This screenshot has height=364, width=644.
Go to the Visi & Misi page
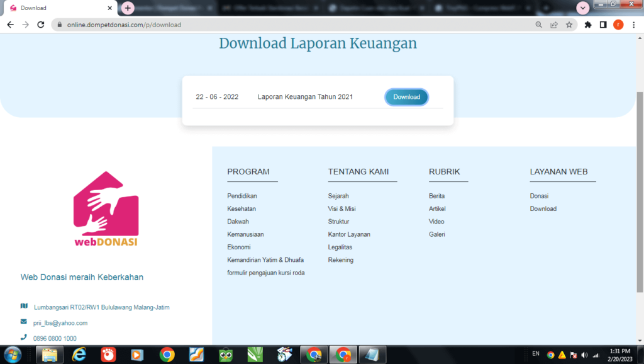[341, 208]
